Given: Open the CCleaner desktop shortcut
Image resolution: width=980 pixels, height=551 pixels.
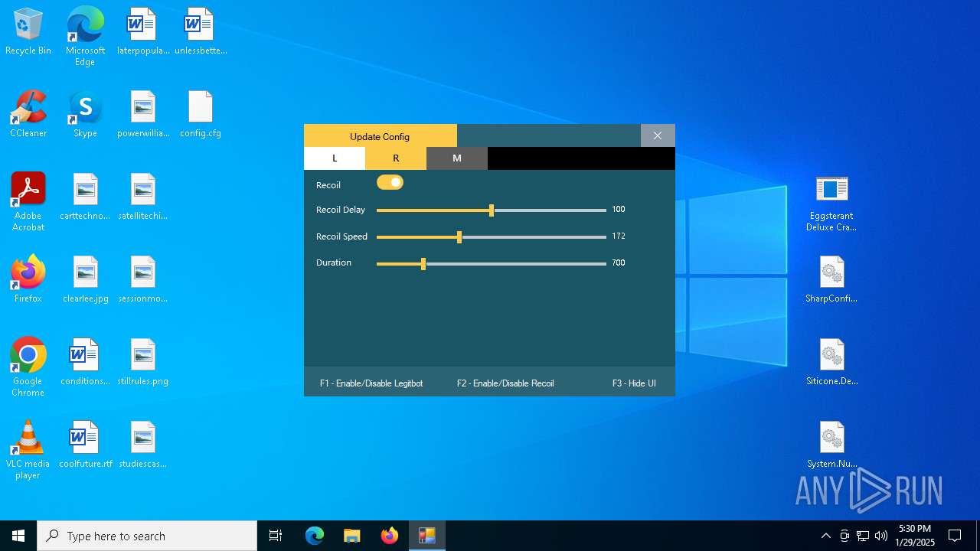Looking at the screenshot, I should (28, 115).
